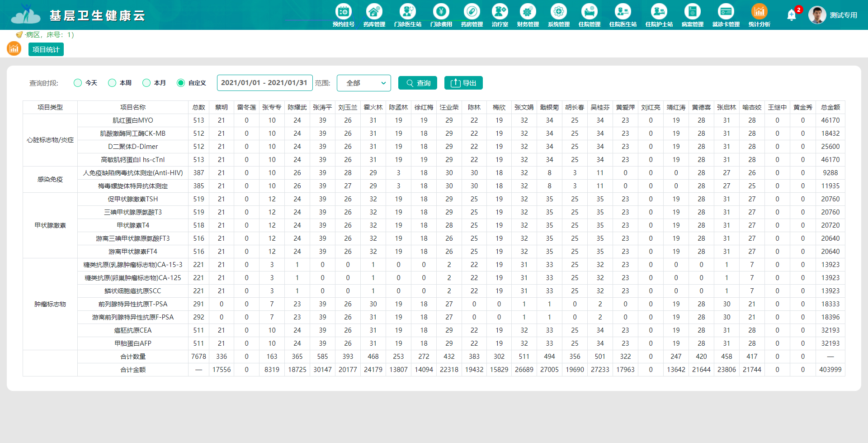Click the small megaphone notice icon
This screenshot has width=868, height=443.
click(19, 34)
